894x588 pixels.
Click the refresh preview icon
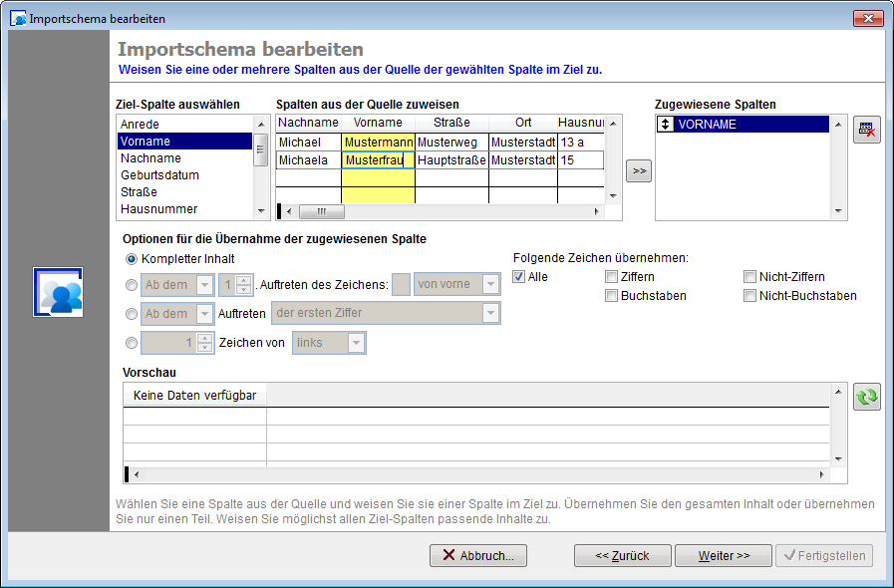coord(866,397)
